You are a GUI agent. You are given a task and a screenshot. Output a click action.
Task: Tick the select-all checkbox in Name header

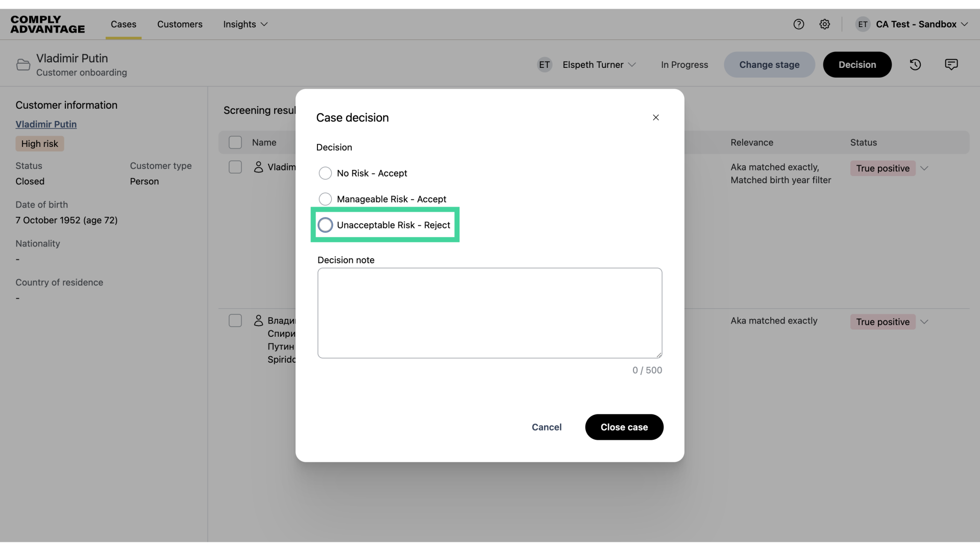click(x=235, y=142)
